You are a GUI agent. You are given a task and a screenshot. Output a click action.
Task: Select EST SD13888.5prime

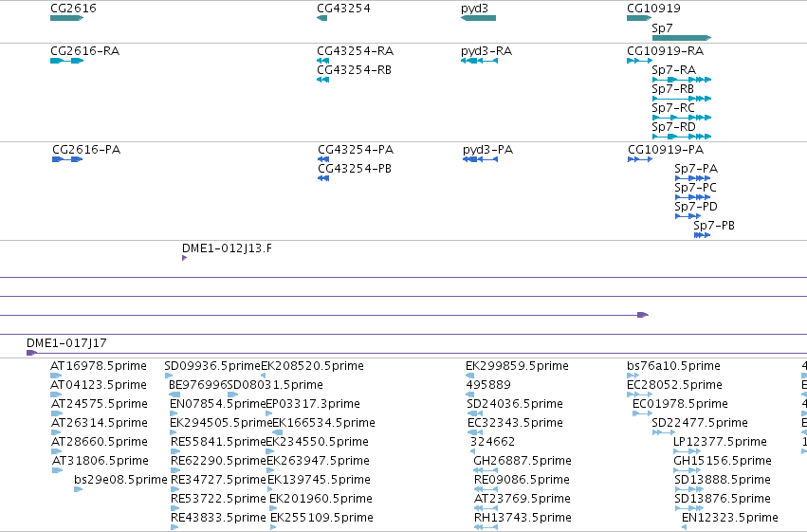(x=689, y=489)
